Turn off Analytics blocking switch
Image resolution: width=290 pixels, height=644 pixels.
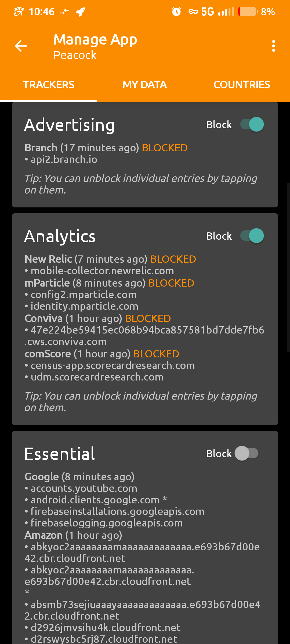[252, 236]
